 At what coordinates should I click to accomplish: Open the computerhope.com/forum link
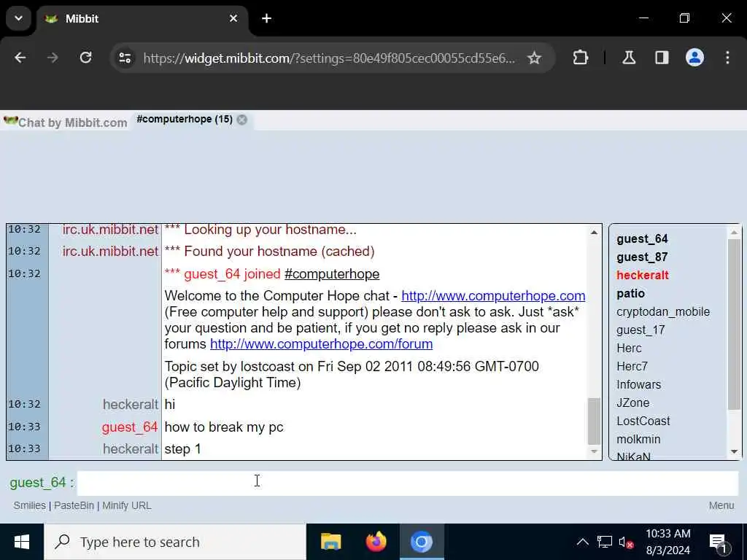[x=322, y=344]
